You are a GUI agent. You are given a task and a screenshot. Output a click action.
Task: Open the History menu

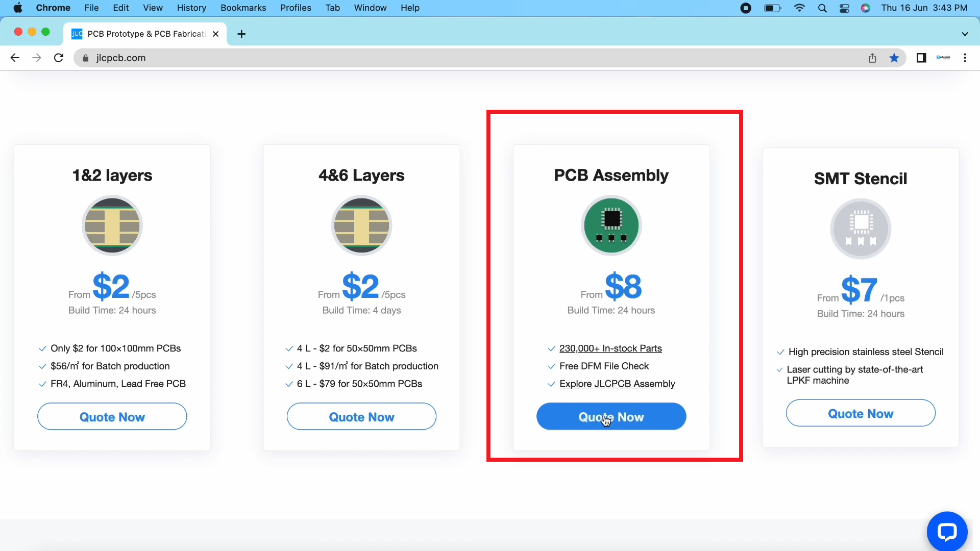[x=191, y=8]
